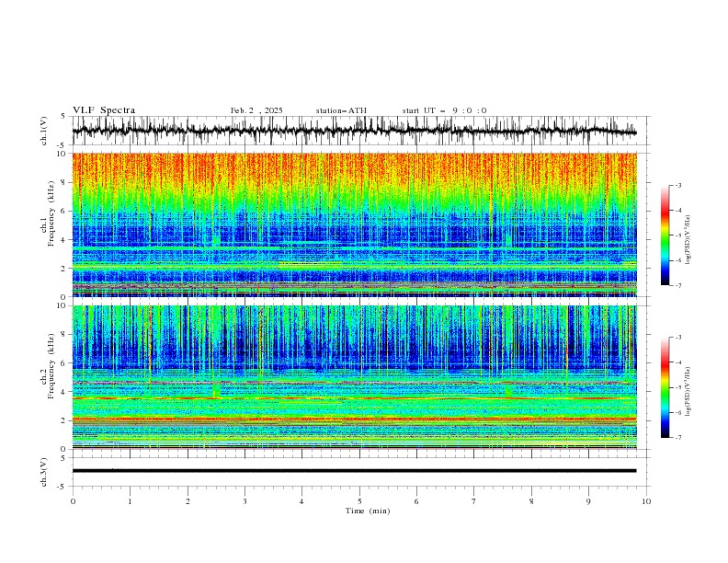The height and width of the screenshot is (563, 728).
Task: Click the "-4" tick on ch.2 color bar
Action: click(677, 362)
